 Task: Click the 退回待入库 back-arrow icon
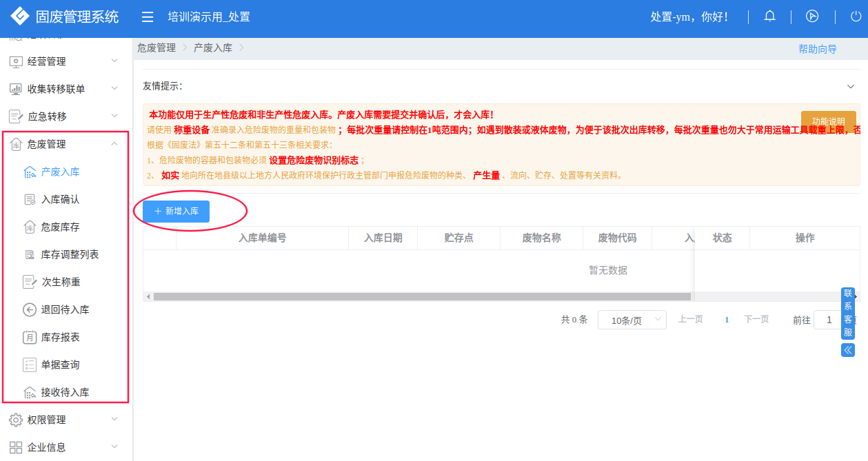(30, 309)
